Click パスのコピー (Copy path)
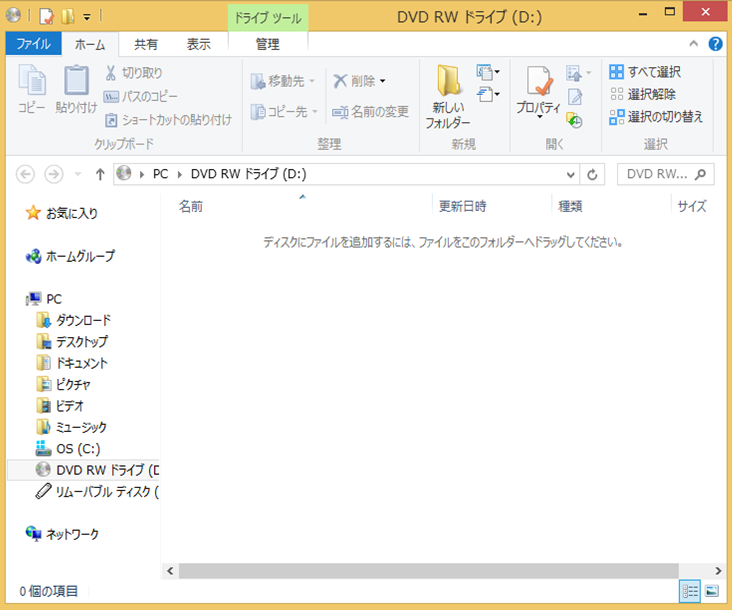732x610 pixels. (x=141, y=97)
